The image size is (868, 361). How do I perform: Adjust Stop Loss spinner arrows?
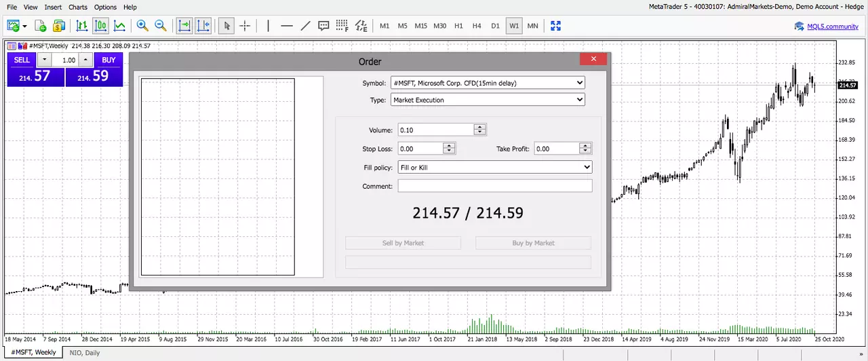[x=449, y=148]
